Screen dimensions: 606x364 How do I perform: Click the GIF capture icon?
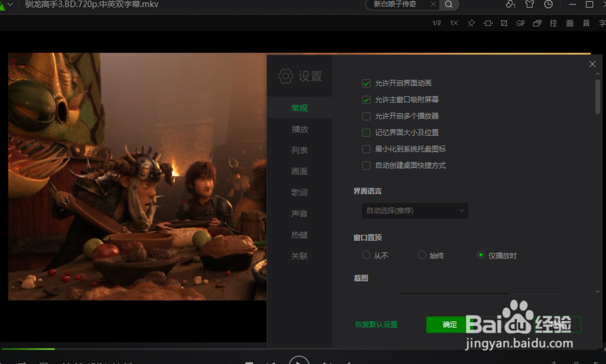521,23
